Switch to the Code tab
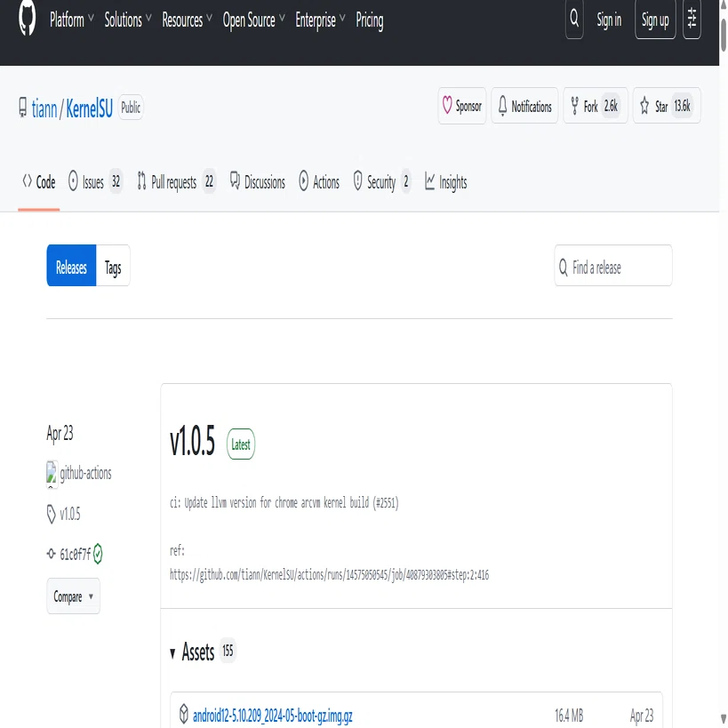 point(39,182)
